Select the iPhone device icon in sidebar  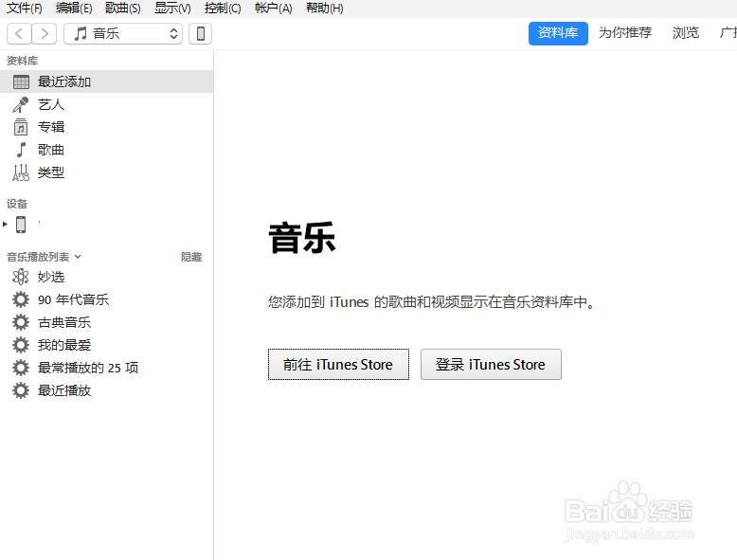click(x=21, y=225)
